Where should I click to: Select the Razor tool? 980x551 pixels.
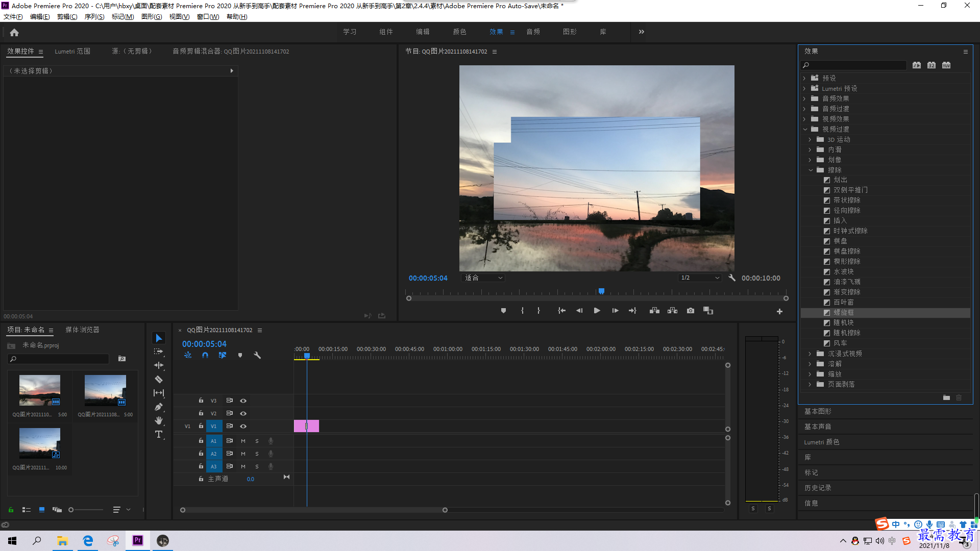point(159,379)
